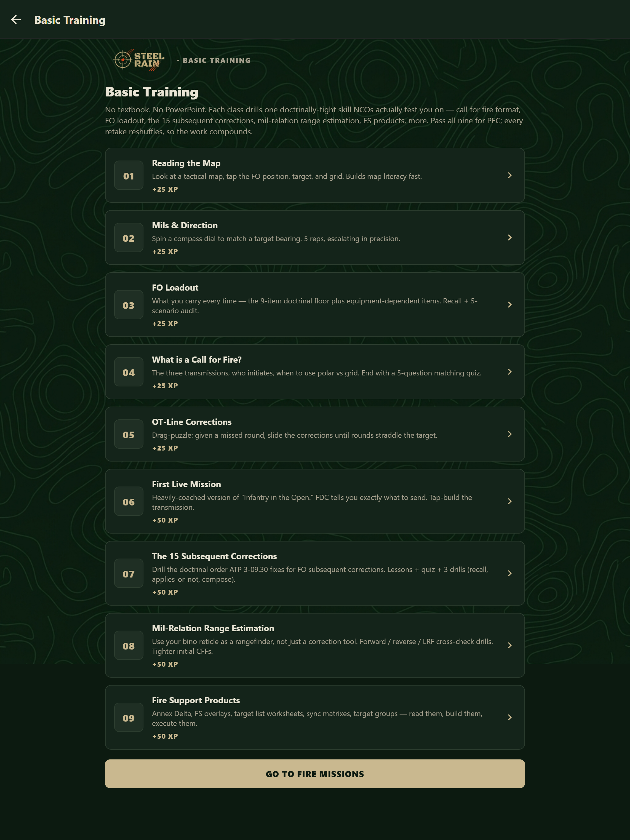The image size is (630, 840).
Task: Select the 06 lesson number badge
Action: pyautogui.click(x=129, y=501)
